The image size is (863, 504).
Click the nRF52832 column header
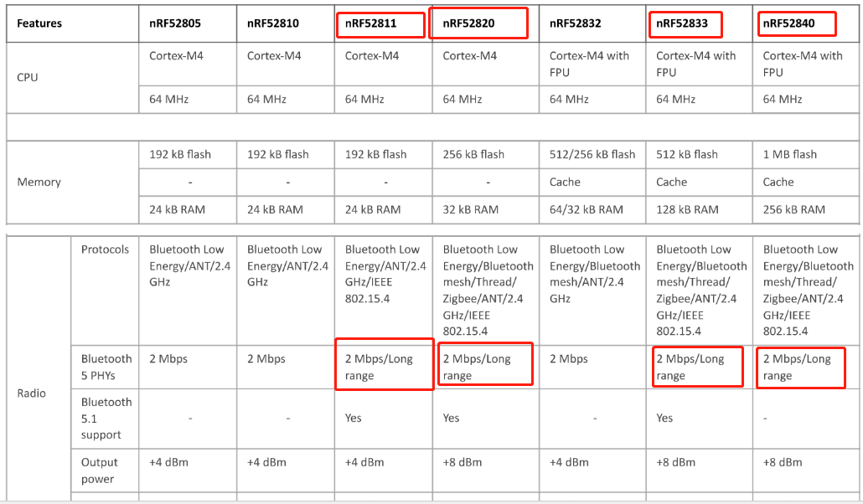point(575,23)
